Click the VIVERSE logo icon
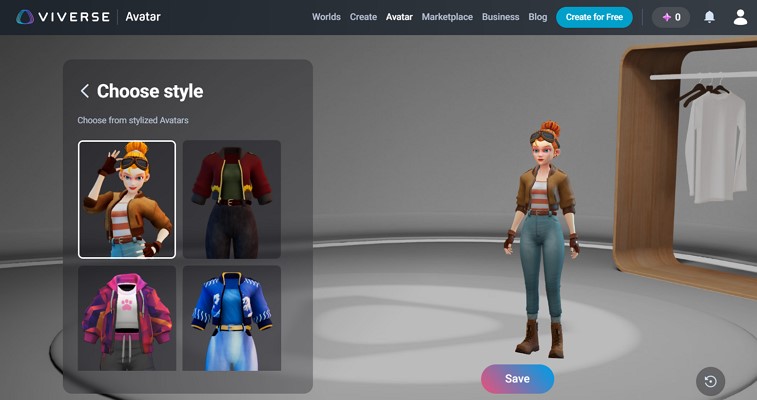 (x=25, y=17)
